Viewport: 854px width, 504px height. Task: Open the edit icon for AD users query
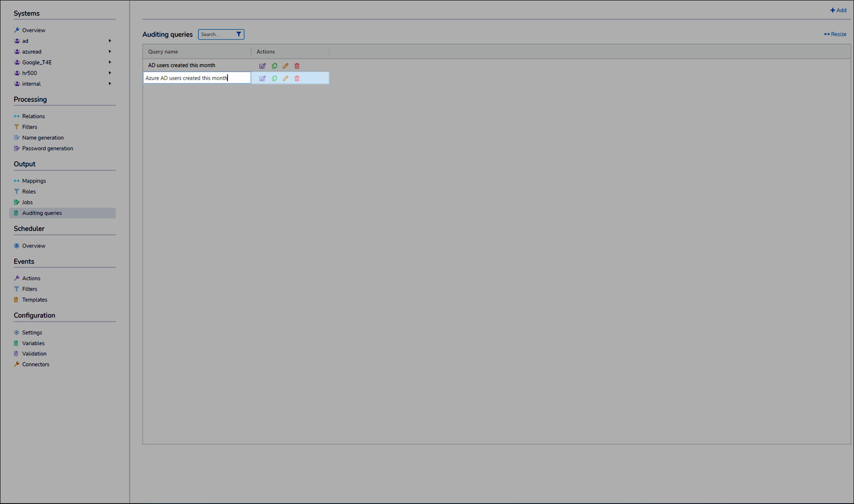point(262,65)
